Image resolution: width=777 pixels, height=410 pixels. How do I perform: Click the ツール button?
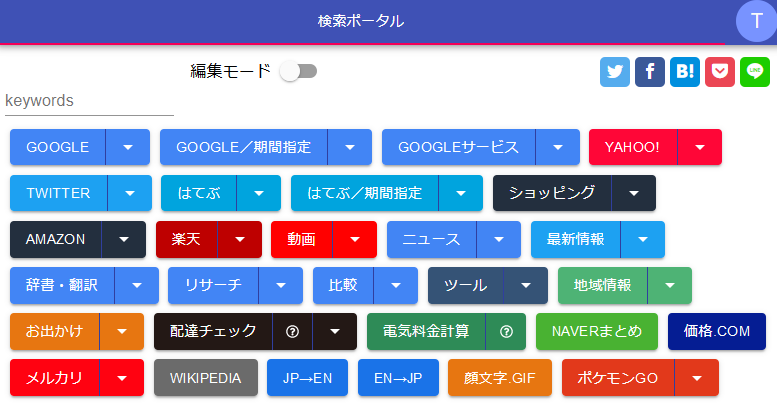pos(465,286)
